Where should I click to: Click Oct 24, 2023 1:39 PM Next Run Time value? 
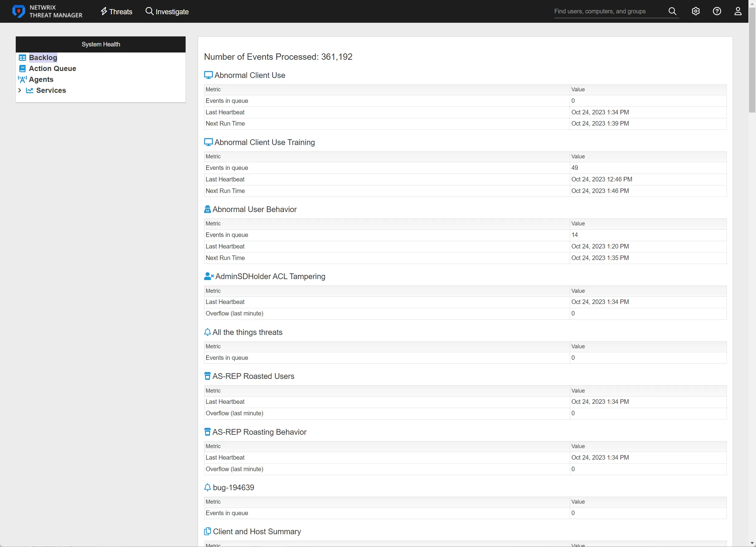tap(600, 123)
